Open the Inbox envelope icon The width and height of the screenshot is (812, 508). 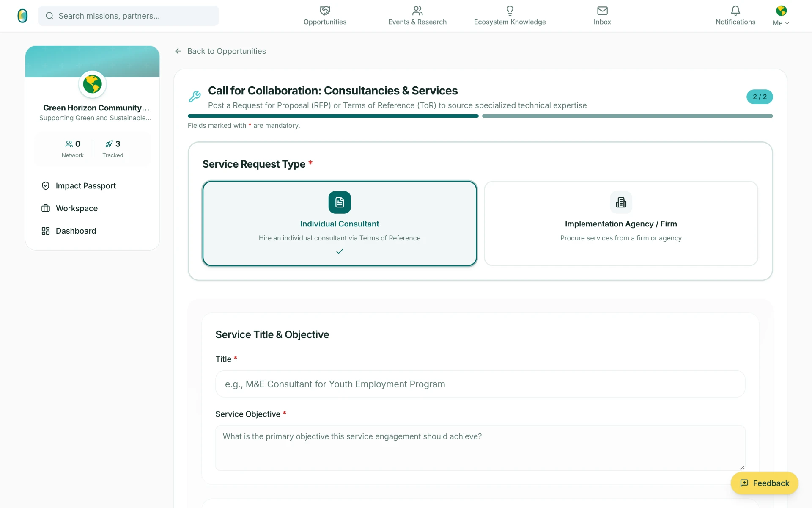pos(602,11)
